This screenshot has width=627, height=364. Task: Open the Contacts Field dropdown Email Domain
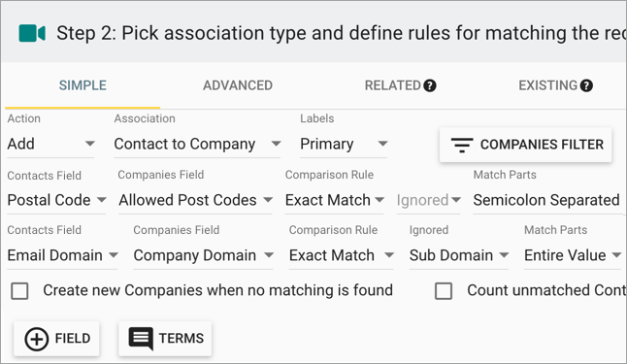(62, 255)
